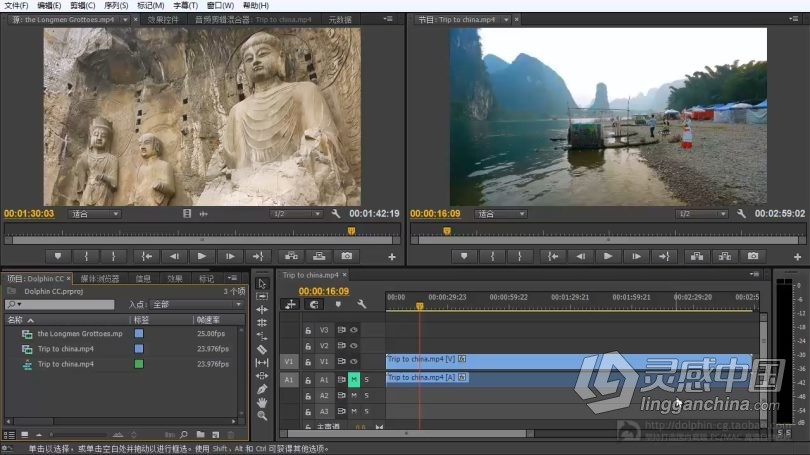Screen dimensions: 810x455
Task: Toggle V1 track output eye
Action: click(x=354, y=362)
